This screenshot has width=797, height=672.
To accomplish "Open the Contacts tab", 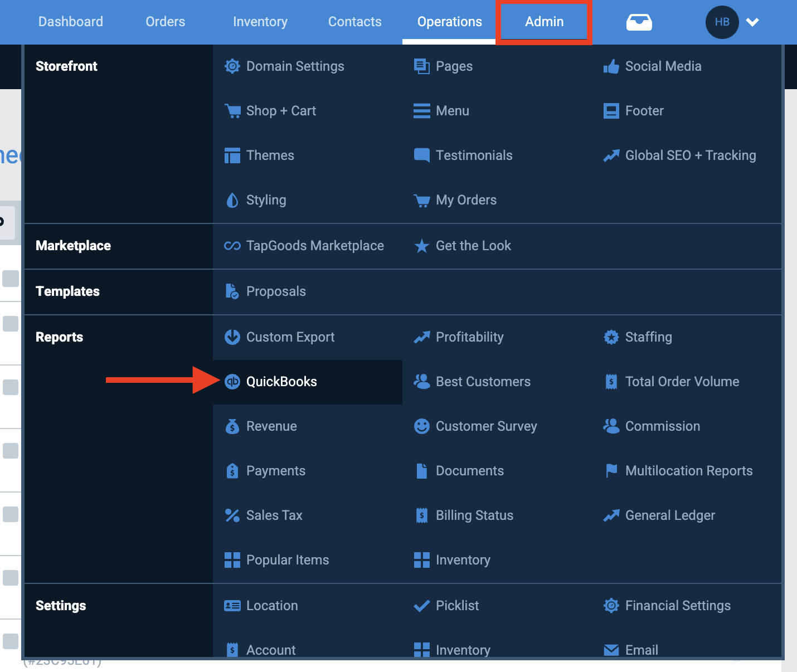I will point(355,22).
